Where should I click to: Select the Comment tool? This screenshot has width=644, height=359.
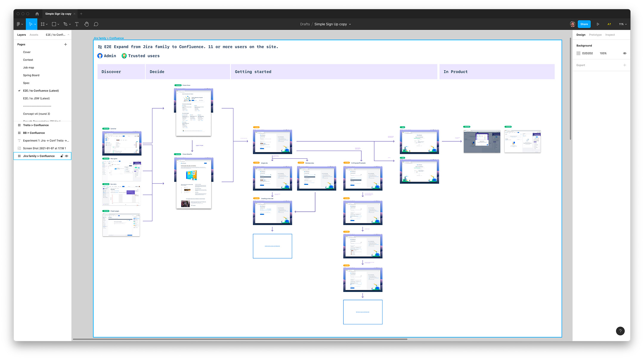coord(96,24)
